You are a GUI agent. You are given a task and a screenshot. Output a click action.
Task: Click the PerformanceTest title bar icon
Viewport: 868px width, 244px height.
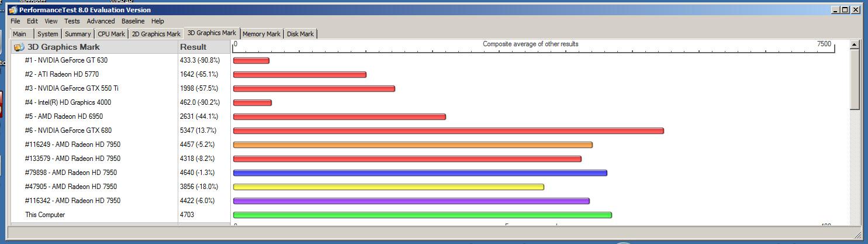(x=13, y=10)
